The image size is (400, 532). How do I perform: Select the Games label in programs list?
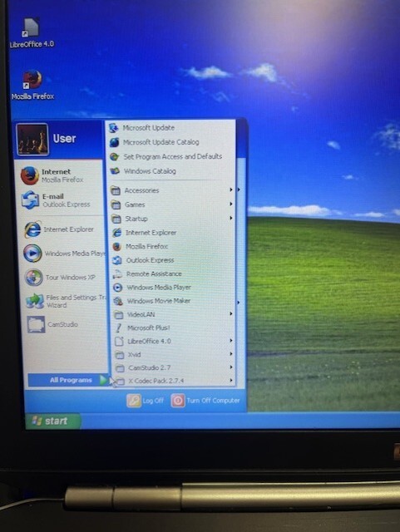point(135,204)
